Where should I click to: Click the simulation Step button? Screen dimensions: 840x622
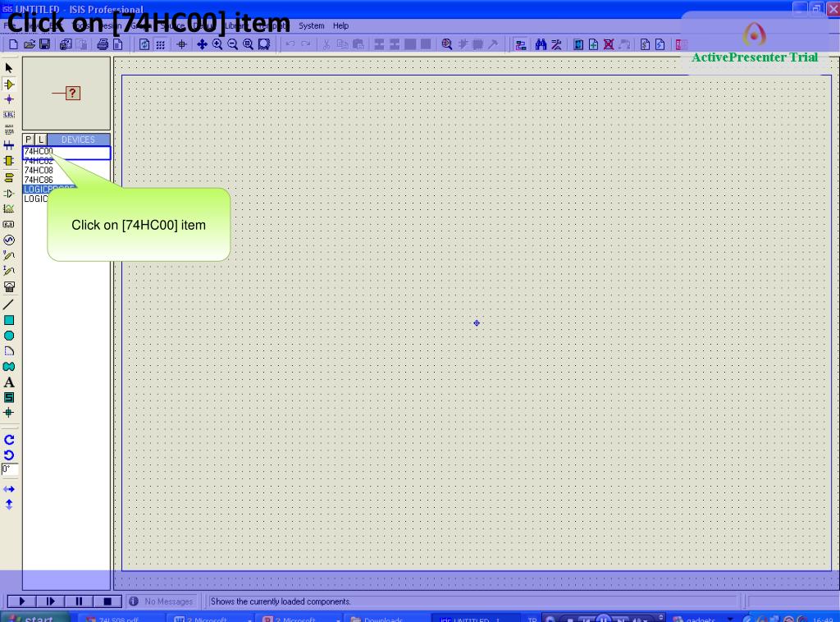coord(51,601)
